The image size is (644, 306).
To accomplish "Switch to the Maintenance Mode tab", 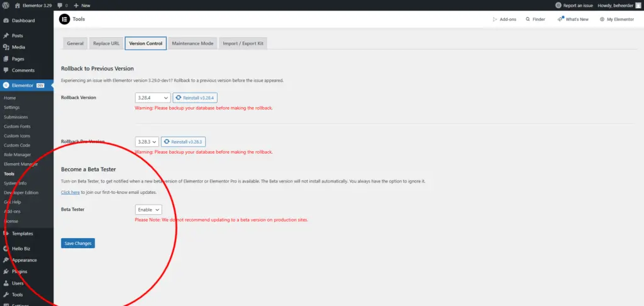I will (192, 43).
